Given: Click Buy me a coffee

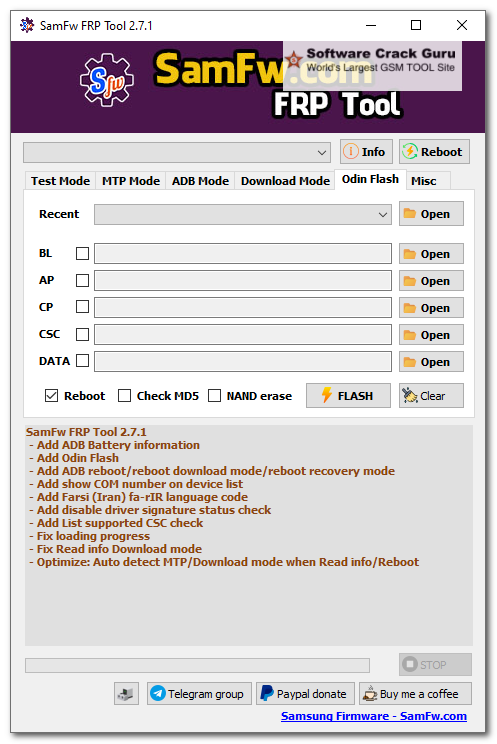Looking at the screenshot, I should pyautogui.click(x=415, y=694).
